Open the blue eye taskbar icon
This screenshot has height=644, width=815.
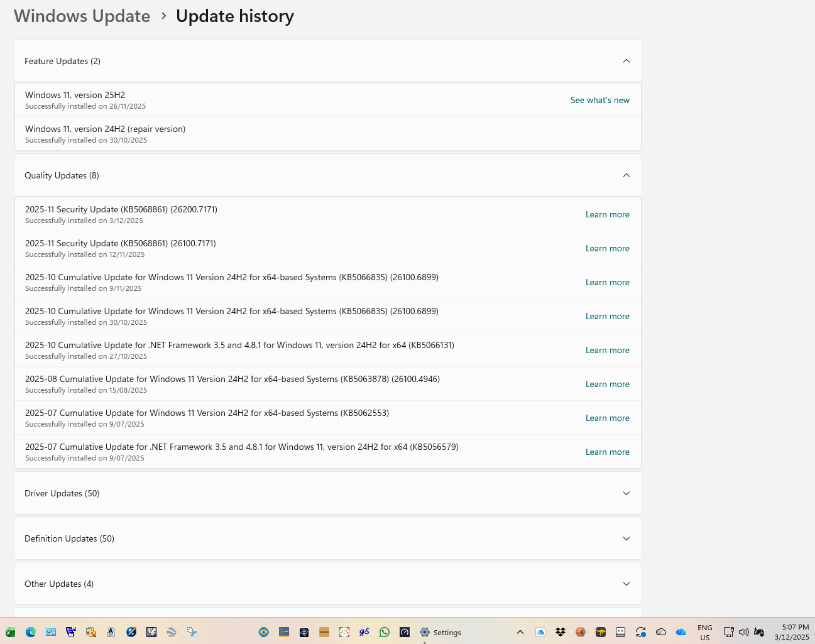tap(264, 632)
